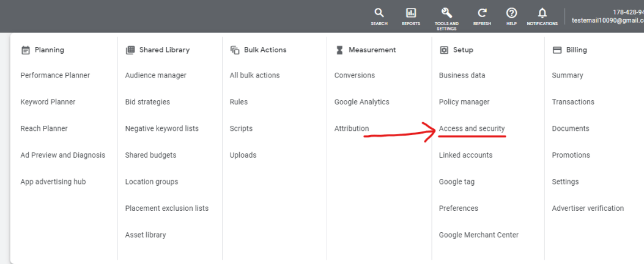Screen dimensions: 644x264
Task: Select Audience manager in Shared Library
Action: [x=155, y=76]
